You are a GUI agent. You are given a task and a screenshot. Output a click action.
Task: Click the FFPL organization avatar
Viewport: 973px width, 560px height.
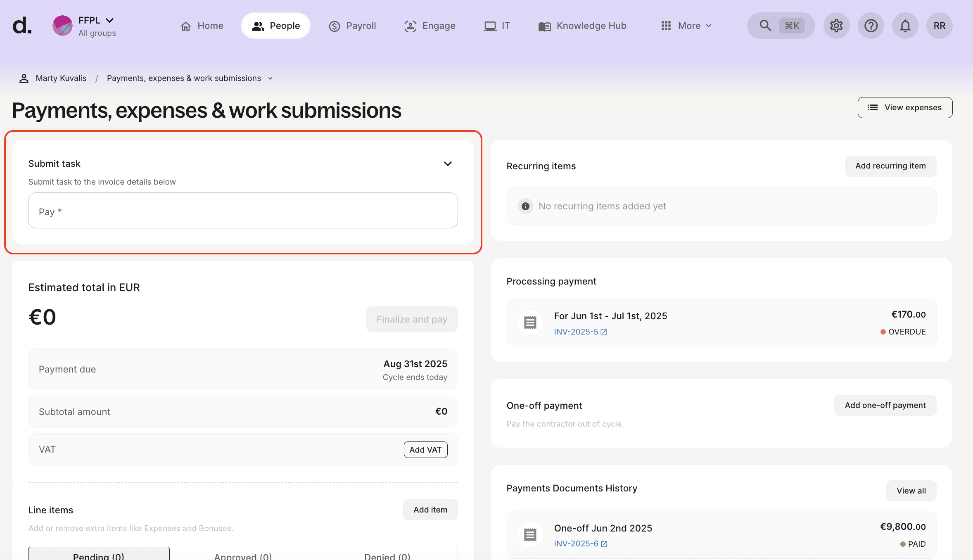[62, 26]
